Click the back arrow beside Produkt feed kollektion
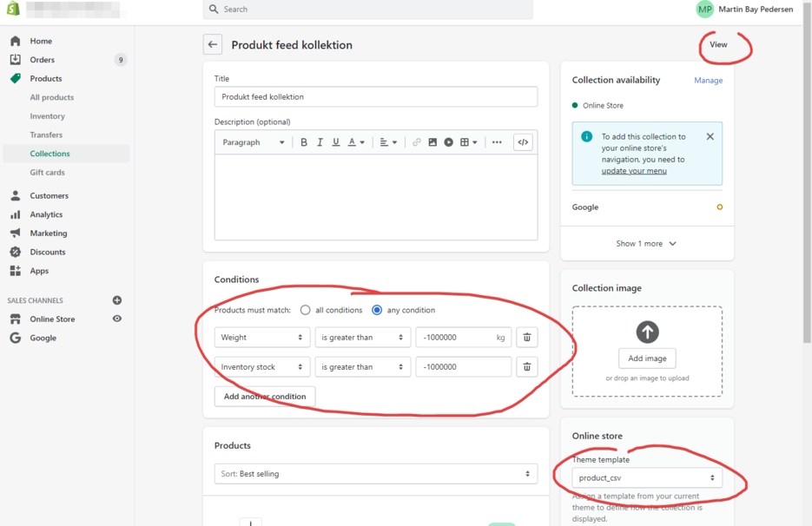Screen dimensions: 812x526 [213, 45]
